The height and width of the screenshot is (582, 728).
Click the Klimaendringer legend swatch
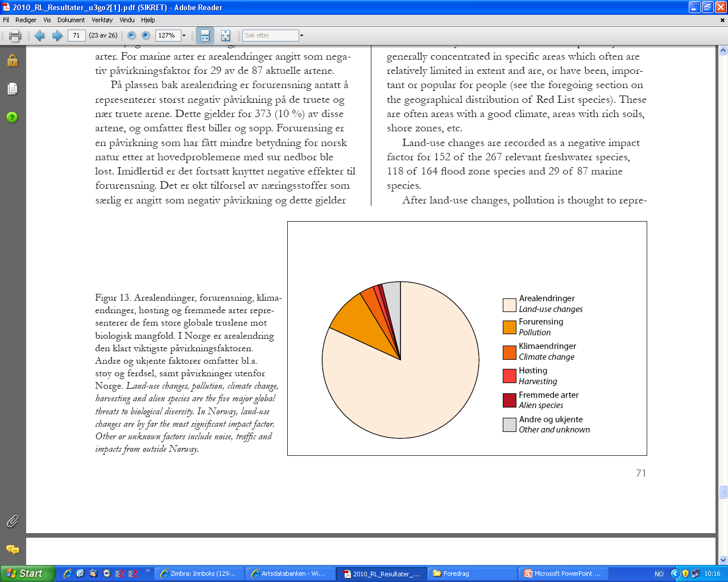pos(509,352)
